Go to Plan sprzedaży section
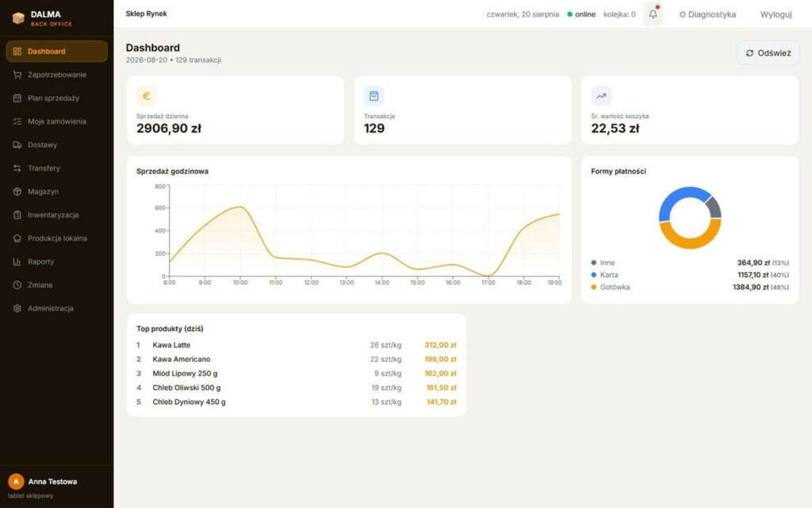Viewport: 812px width, 508px height. [x=56, y=98]
